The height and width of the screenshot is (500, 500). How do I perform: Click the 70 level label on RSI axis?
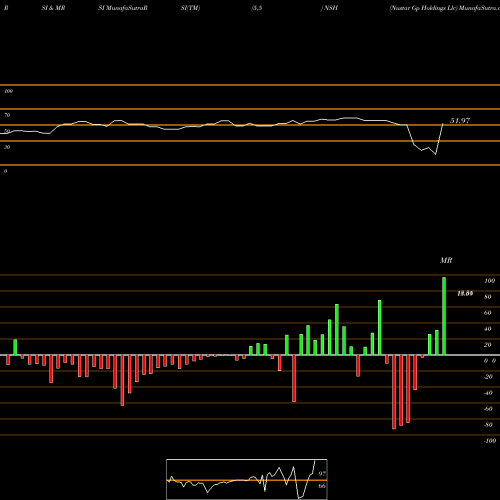(7, 115)
